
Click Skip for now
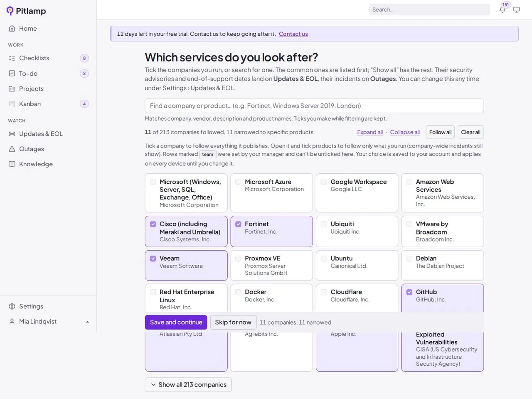(233, 323)
